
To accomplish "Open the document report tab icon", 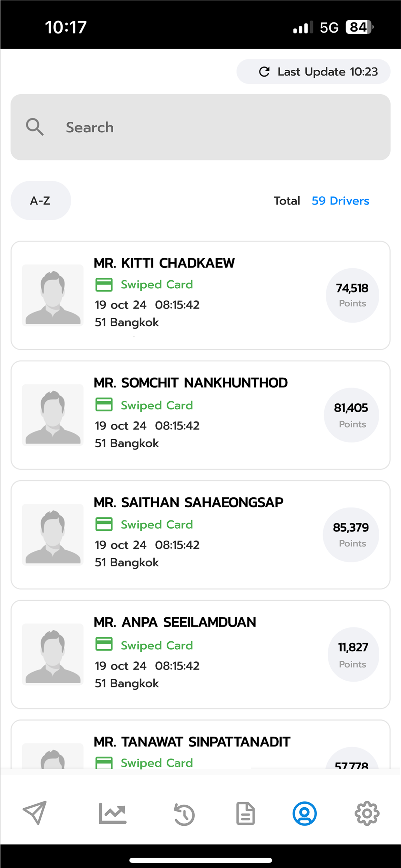I will (x=245, y=813).
